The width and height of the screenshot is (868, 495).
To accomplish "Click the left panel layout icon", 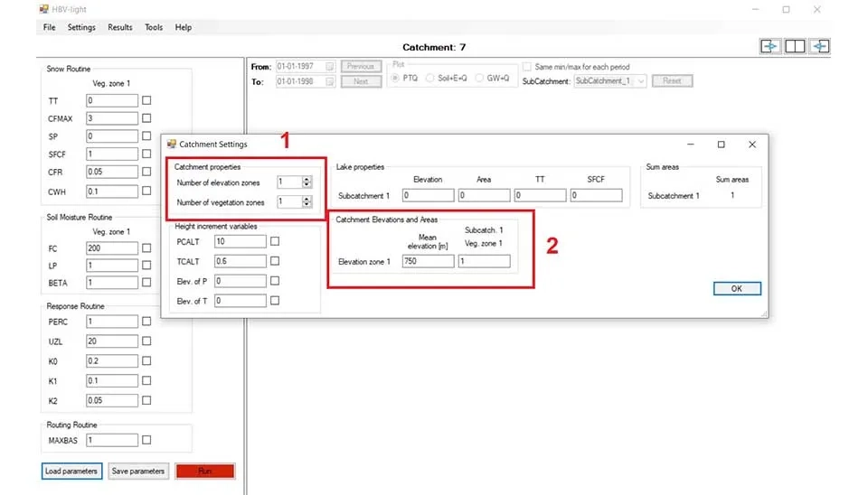I will pos(769,47).
